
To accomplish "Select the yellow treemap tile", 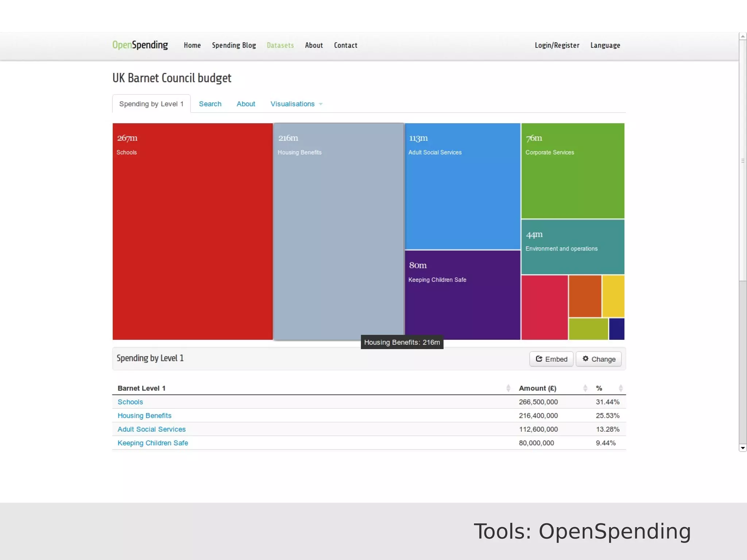I will (613, 296).
